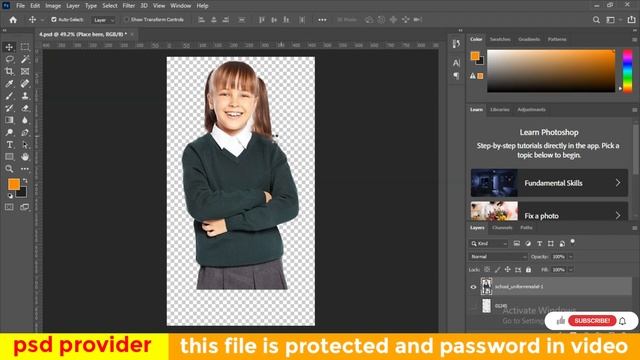The height and width of the screenshot is (360, 640).
Task: Toggle the layer filter on/off switch
Action: click(x=573, y=242)
